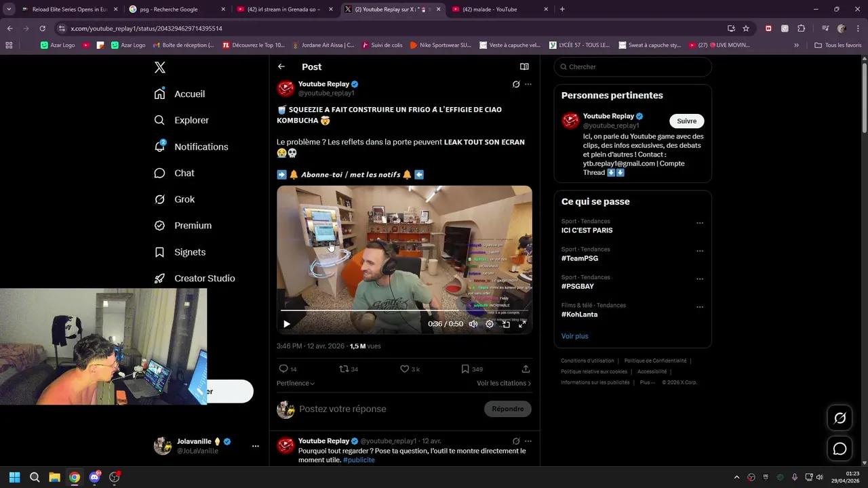Click Grok icon on the main post

(516, 84)
